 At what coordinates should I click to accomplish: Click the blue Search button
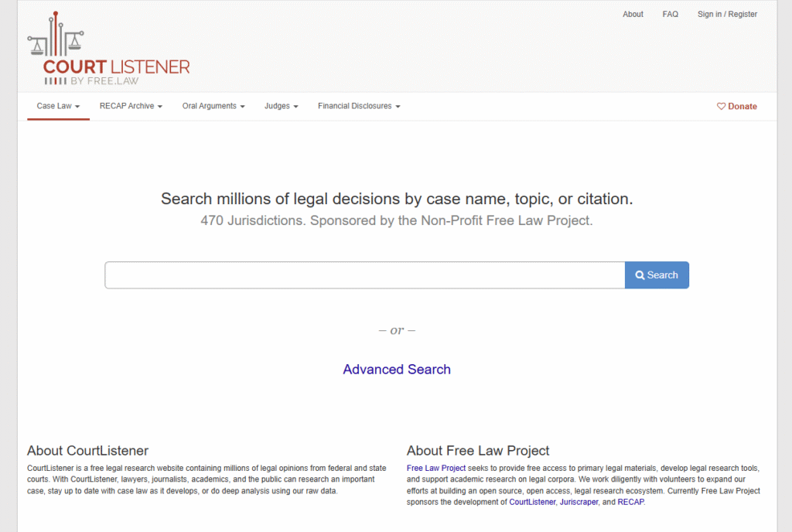pos(657,275)
